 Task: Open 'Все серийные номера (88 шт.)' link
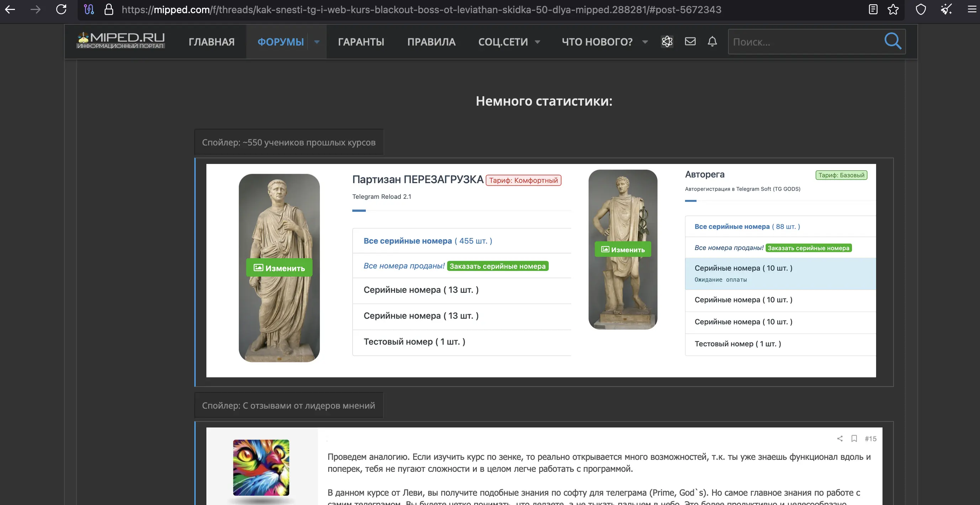click(x=747, y=226)
